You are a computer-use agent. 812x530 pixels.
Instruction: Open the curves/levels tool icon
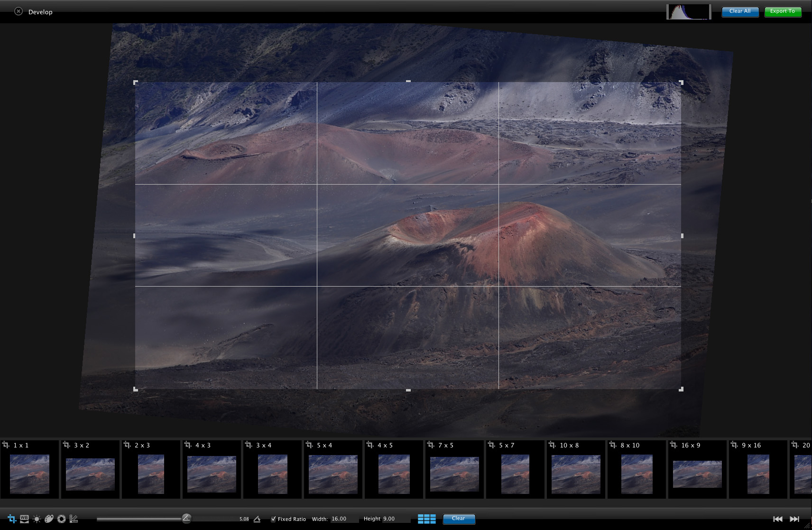pos(74,519)
